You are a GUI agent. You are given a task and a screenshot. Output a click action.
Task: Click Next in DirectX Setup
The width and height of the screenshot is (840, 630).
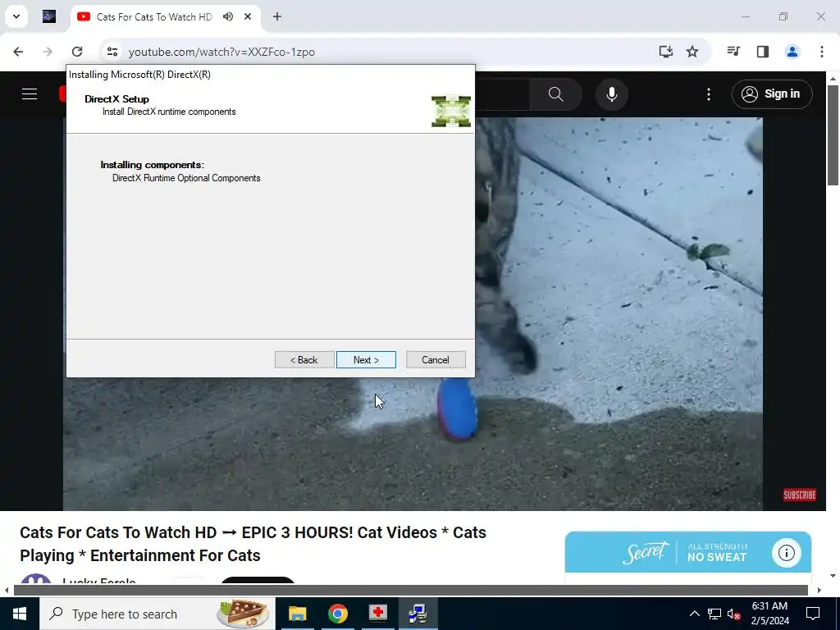tap(366, 360)
